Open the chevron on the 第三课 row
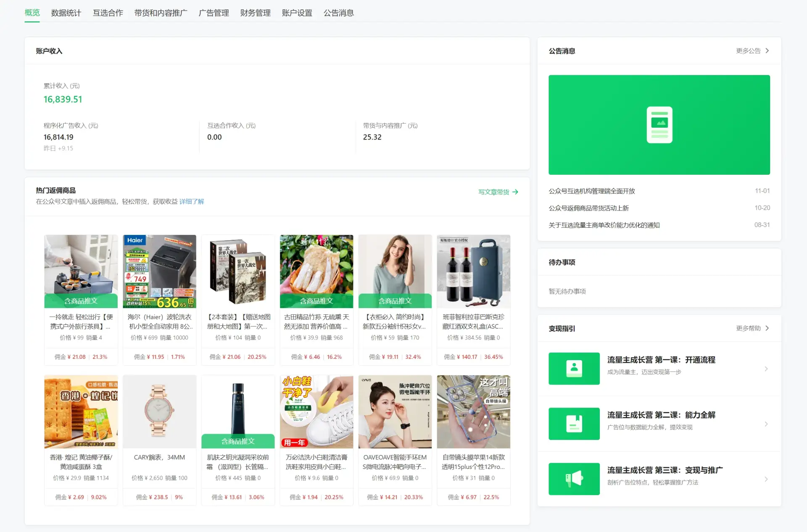This screenshot has width=807, height=532. (766, 479)
